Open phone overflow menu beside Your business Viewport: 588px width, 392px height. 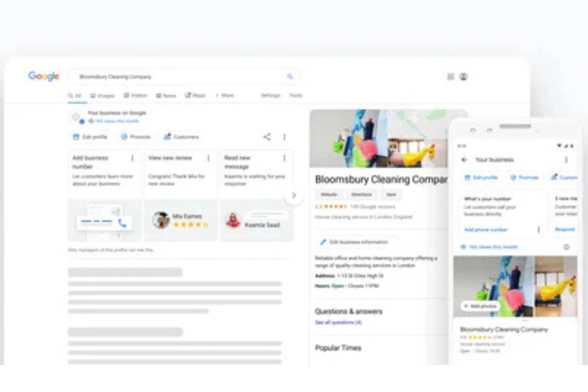(566, 160)
